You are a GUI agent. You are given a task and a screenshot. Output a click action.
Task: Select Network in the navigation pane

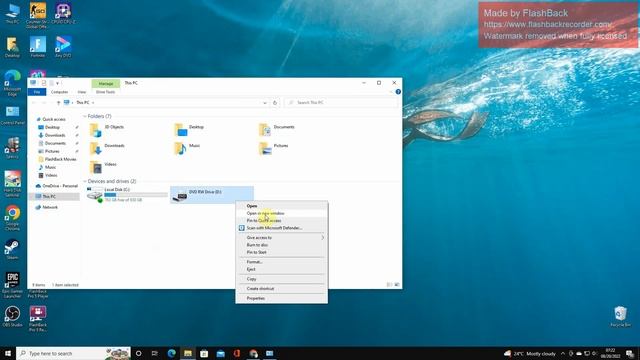pos(50,207)
